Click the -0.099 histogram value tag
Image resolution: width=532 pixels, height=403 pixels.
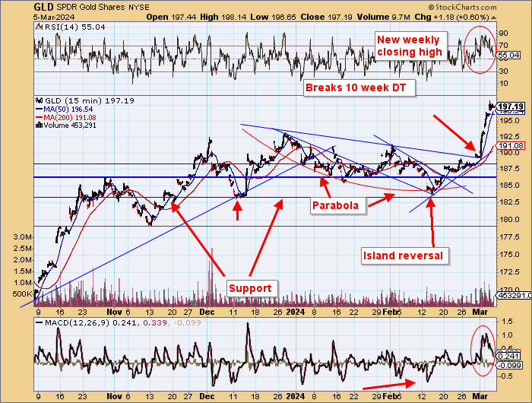pyautogui.click(x=509, y=365)
